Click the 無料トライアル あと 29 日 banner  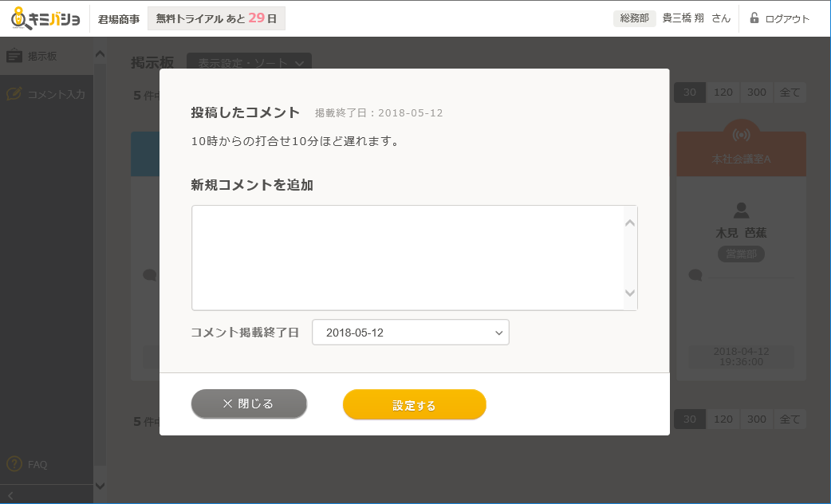pyautogui.click(x=216, y=18)
